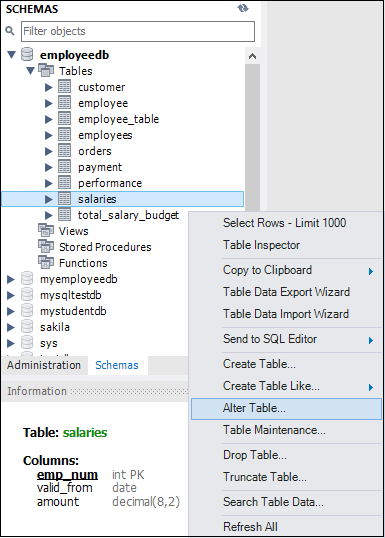Click the schema tree scroll-up arrow

[253, 56]
